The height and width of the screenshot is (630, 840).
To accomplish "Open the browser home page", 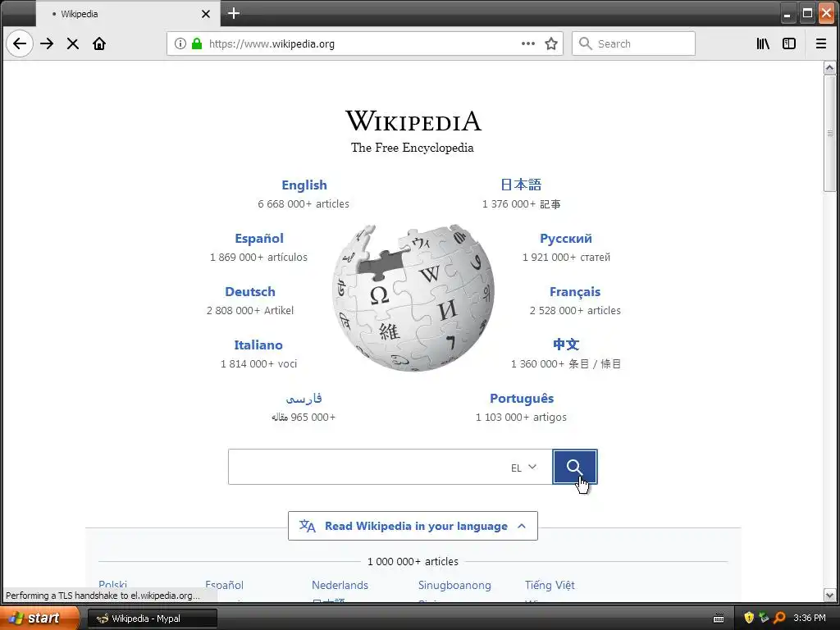I will 99,43.
